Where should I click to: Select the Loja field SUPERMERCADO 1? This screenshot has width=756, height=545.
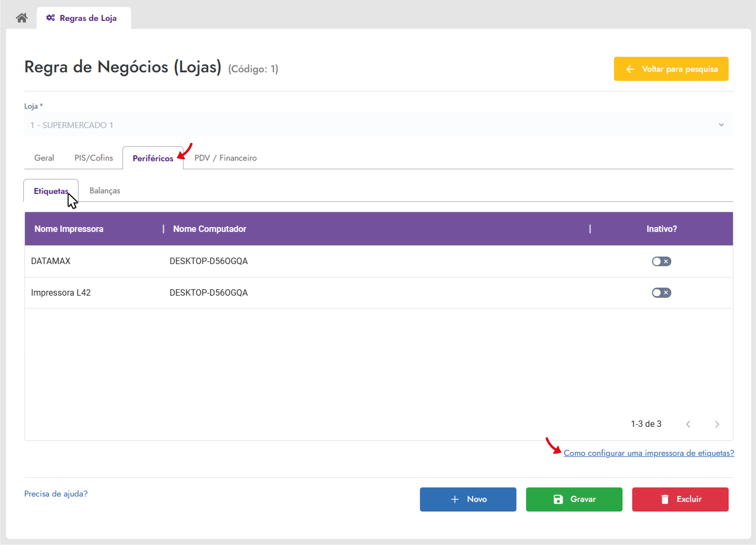378,125
